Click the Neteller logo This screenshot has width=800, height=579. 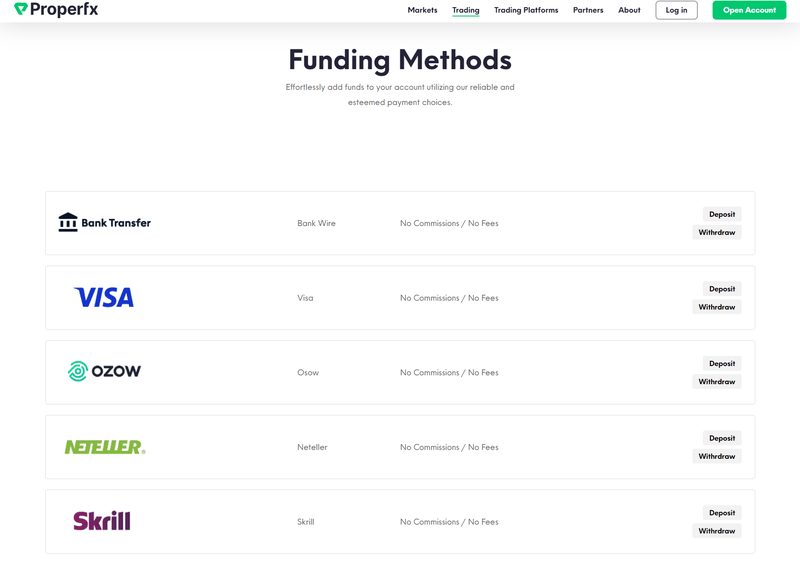pyautogui.click(x=105, y=447)
